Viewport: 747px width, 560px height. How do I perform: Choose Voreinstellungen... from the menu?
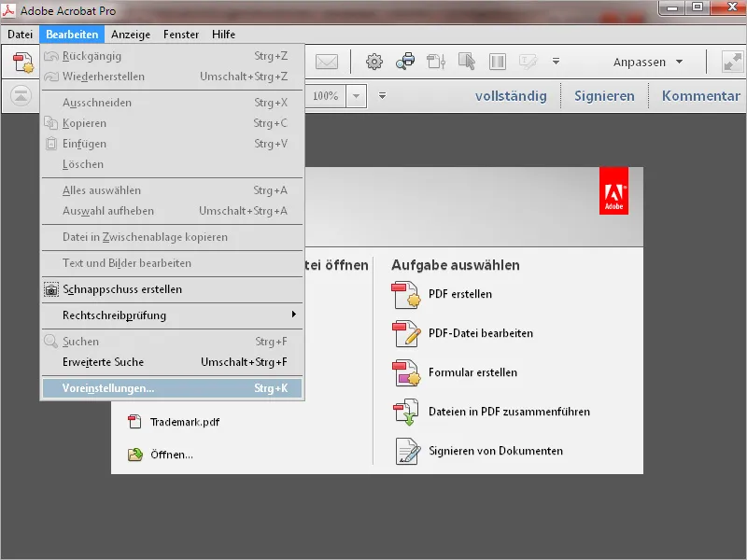point(172,388)
